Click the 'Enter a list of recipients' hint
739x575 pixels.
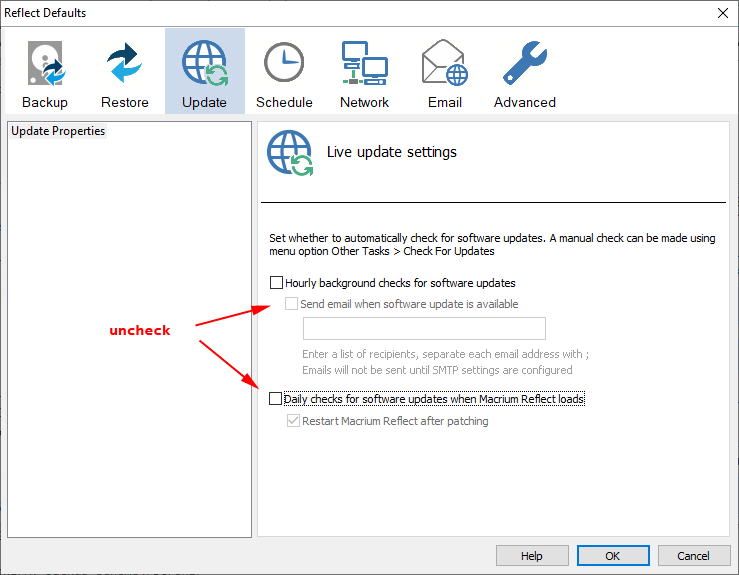[445, 354]
